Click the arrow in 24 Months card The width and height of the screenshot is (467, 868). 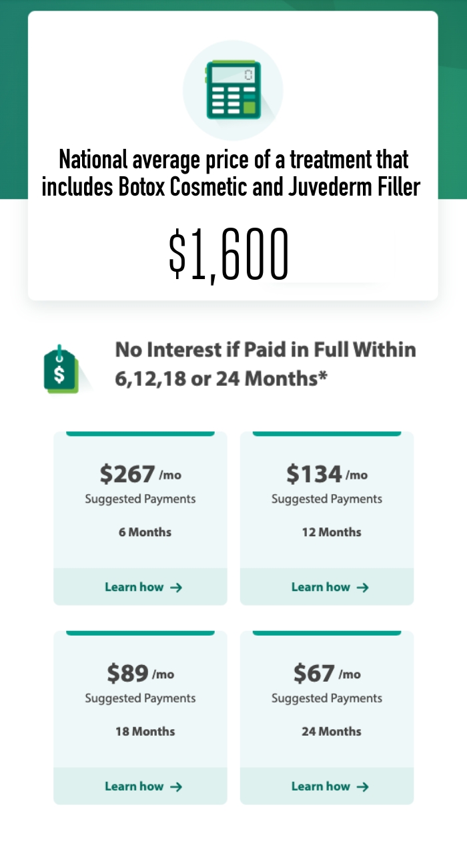point(363,787)
